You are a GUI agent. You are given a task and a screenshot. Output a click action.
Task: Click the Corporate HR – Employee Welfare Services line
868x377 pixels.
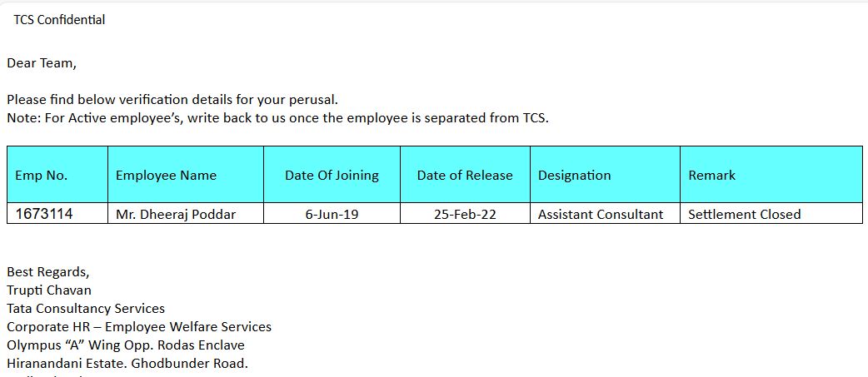139,327
